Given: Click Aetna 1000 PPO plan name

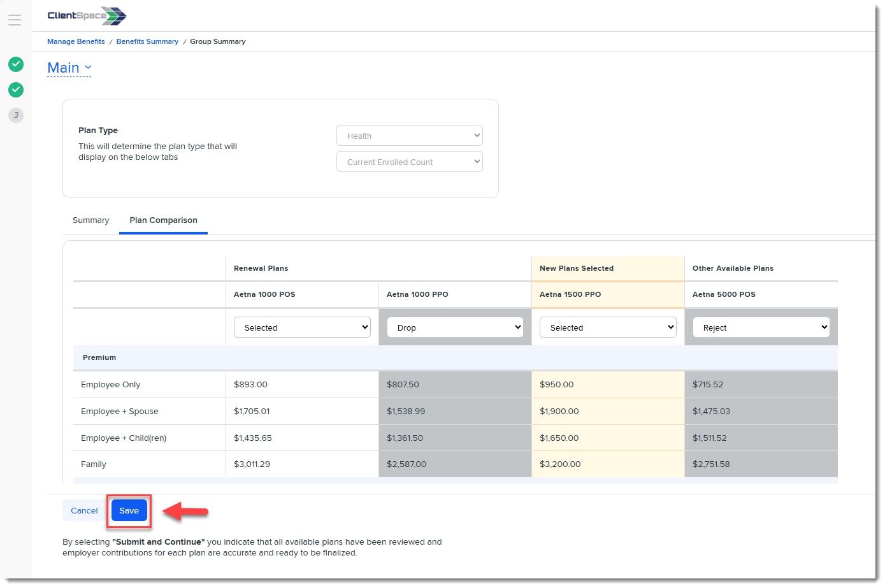Looking at the screenshot, I should pyautogui.click(x=417, y=294).
